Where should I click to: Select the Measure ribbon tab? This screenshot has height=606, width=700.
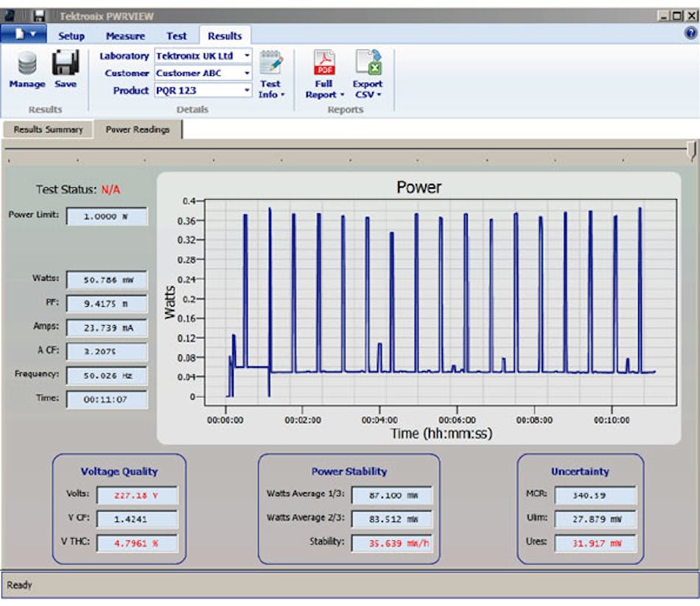click(x=125, y=35)
